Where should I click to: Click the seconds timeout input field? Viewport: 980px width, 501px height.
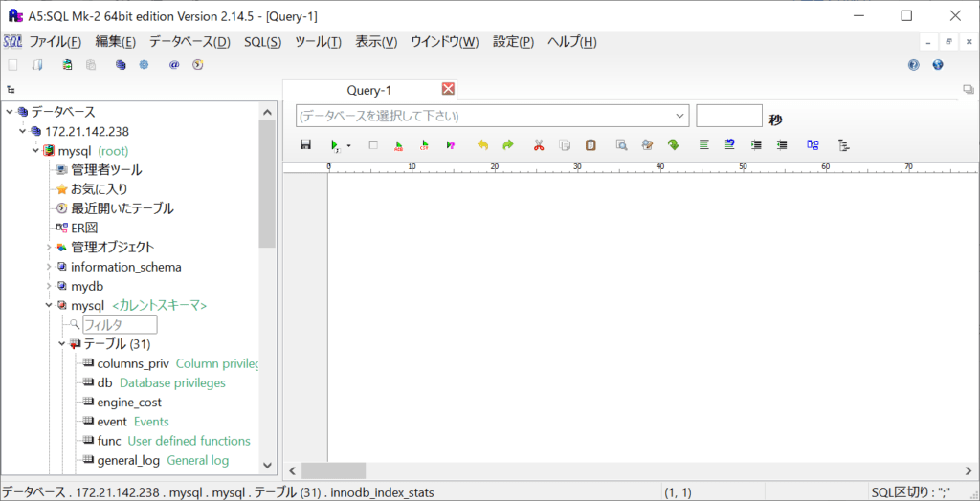click(x=729, y=116)
